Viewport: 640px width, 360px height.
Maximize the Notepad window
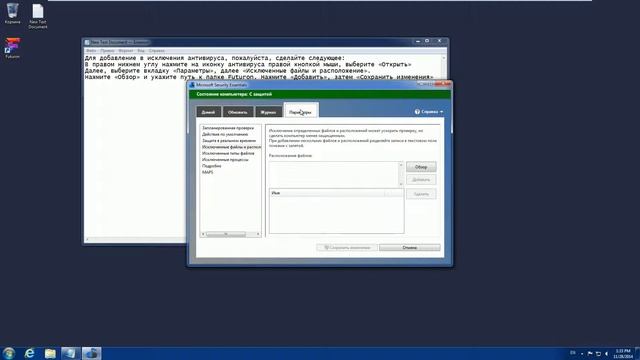coord(427,41)
